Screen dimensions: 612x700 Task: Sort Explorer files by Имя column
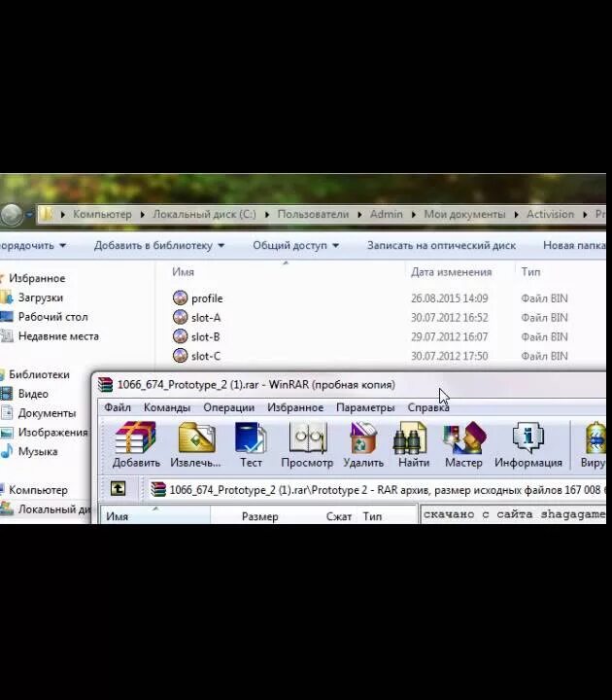tap(183, 272)
